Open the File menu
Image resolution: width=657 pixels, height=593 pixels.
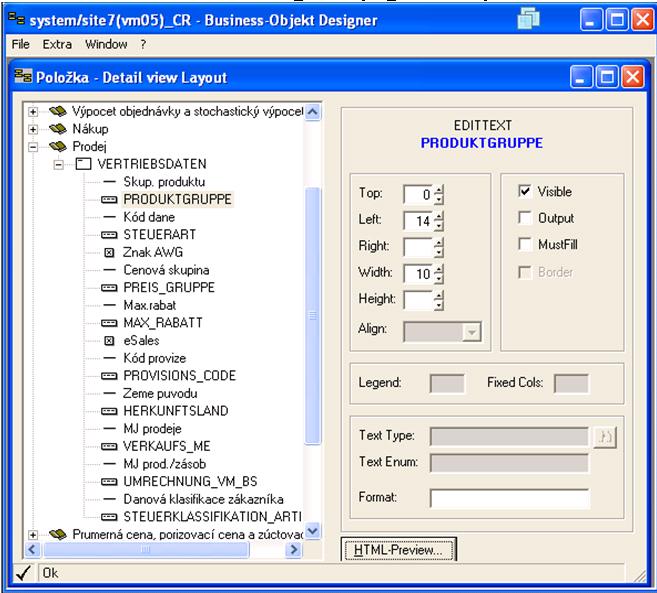(21, 44)
